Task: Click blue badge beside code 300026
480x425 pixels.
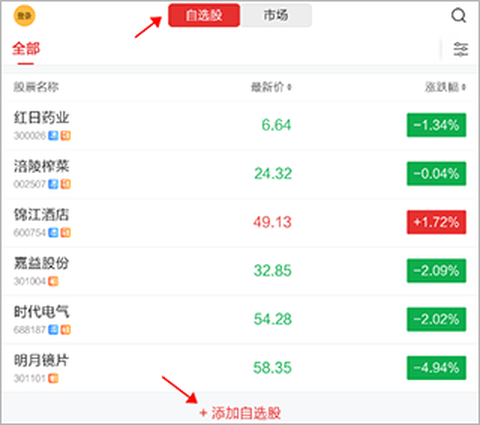Action: click(x=53, y=135)
